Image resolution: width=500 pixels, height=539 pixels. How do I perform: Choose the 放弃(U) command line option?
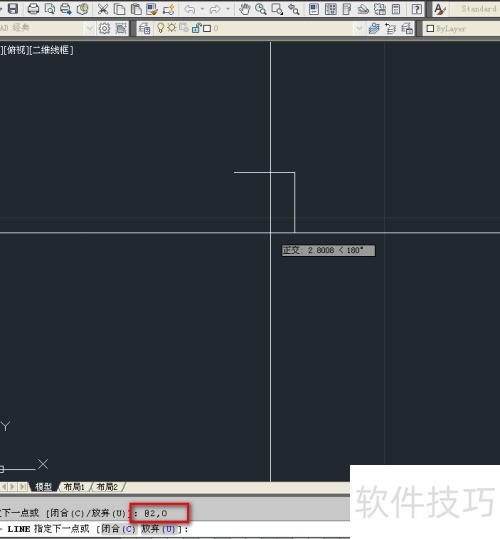[x=158, y=529]
